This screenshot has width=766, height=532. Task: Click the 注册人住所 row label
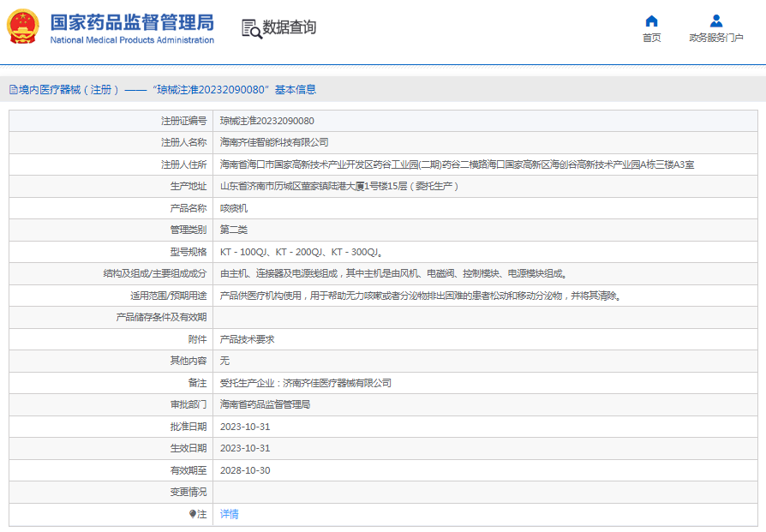coord(183,164)
